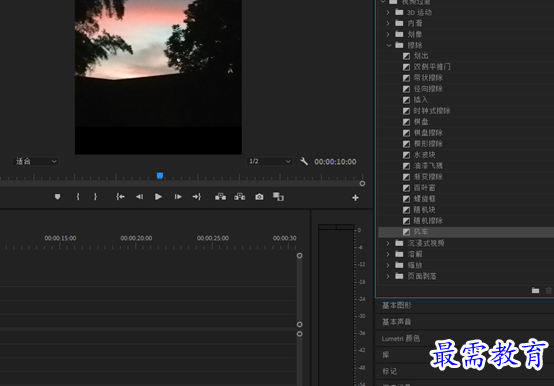The image size is (554, 386).
Task: Add a marker with the marker icon
Action: [57, 197]
